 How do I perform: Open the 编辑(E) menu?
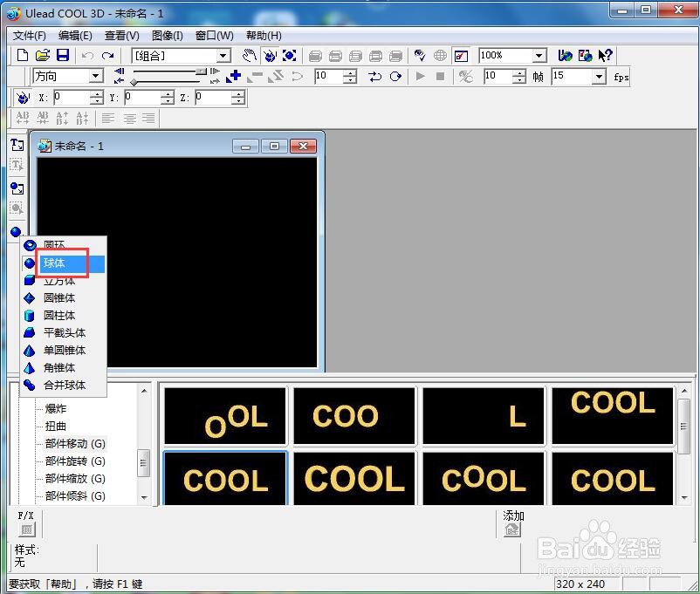[x=75, y=36]
